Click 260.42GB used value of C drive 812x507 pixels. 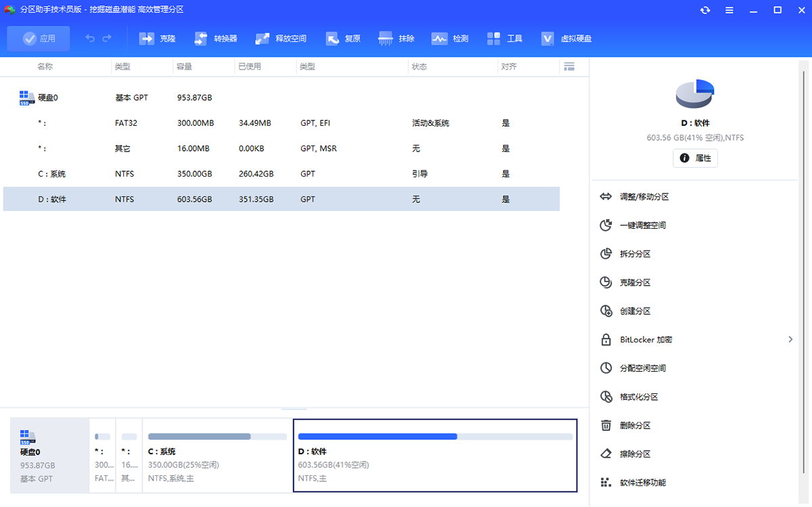click(x=256, y=174)
